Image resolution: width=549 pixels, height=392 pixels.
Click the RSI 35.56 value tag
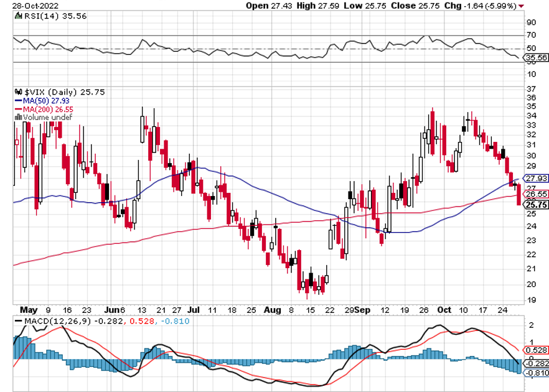(x=535, y=58)
